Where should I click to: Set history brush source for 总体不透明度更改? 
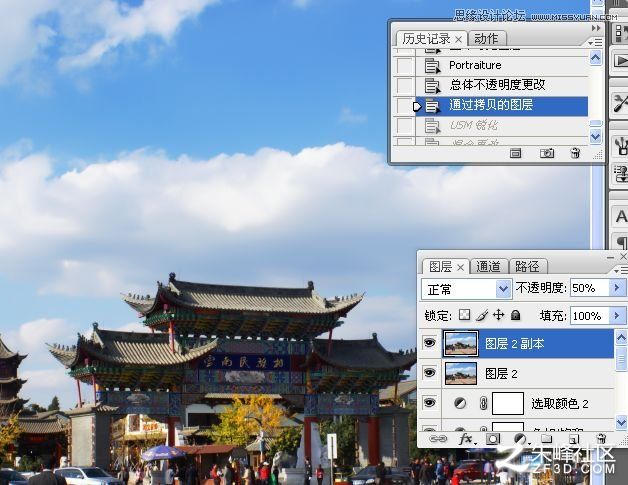coord(404,85)
